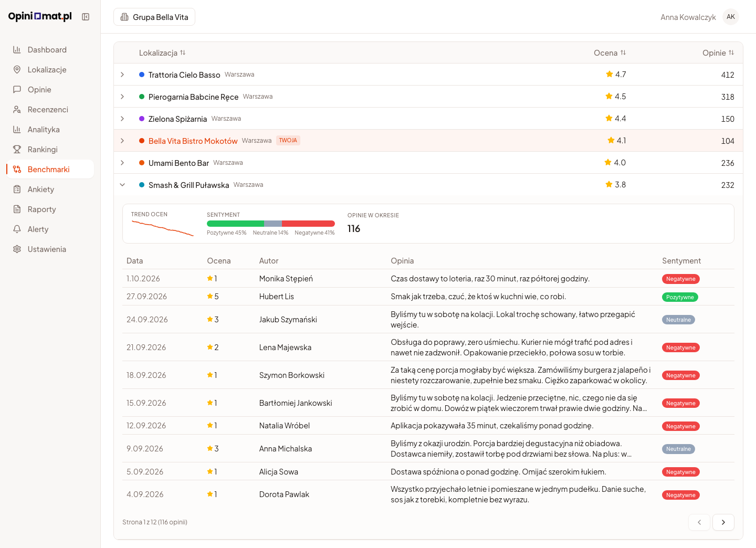
Task: Click the AK user avatar
Action: click(x=731, y=17)
